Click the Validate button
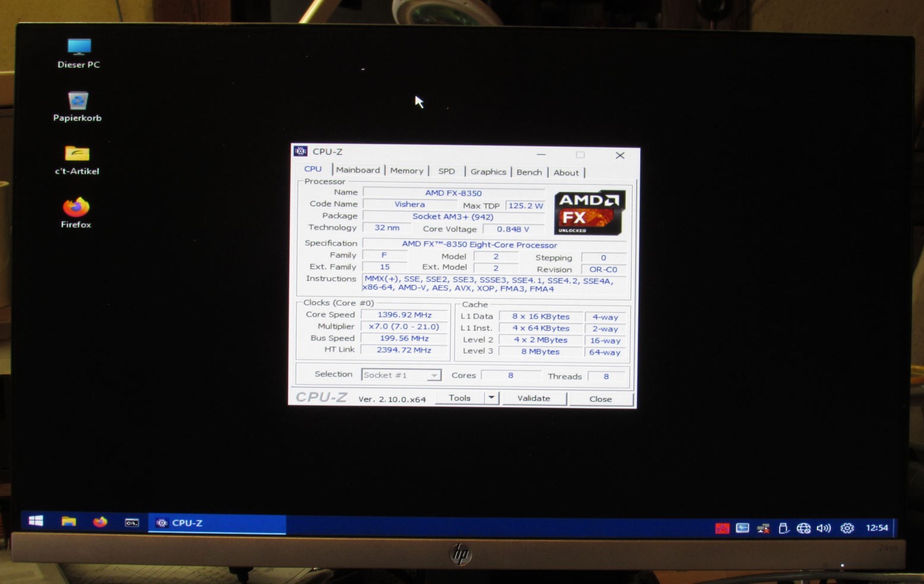The image size is (924, 584). (x=534, y=398)
